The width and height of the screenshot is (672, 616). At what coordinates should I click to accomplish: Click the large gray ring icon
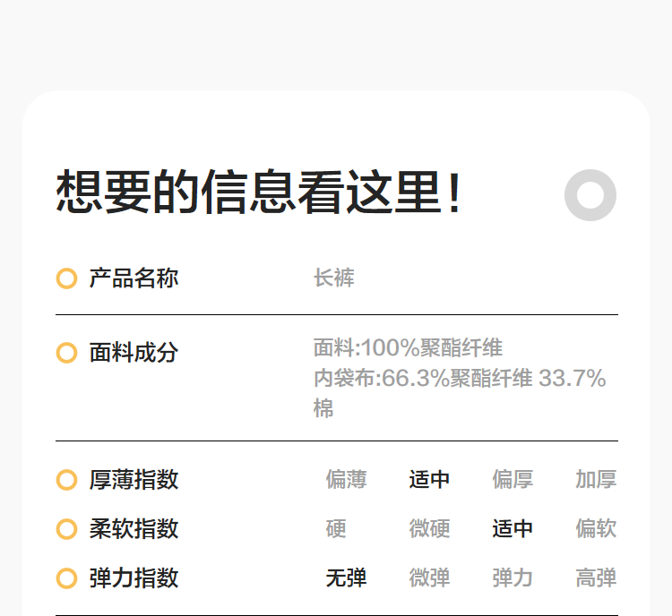(x=590, y=194)
